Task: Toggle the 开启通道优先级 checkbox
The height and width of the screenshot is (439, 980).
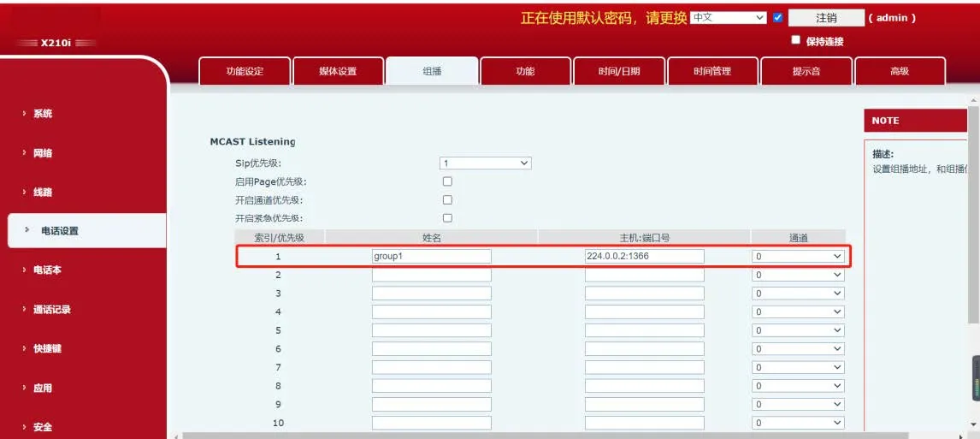Action: [447, 199]
